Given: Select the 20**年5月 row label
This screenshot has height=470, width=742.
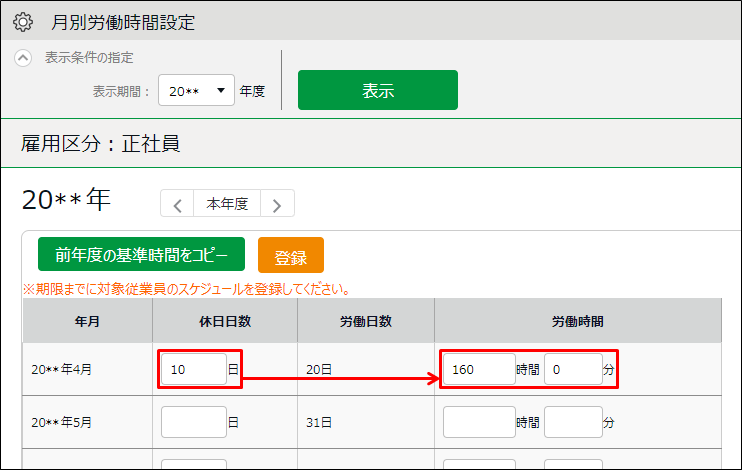Looking at the screenshot, I should tap(62, 422).
